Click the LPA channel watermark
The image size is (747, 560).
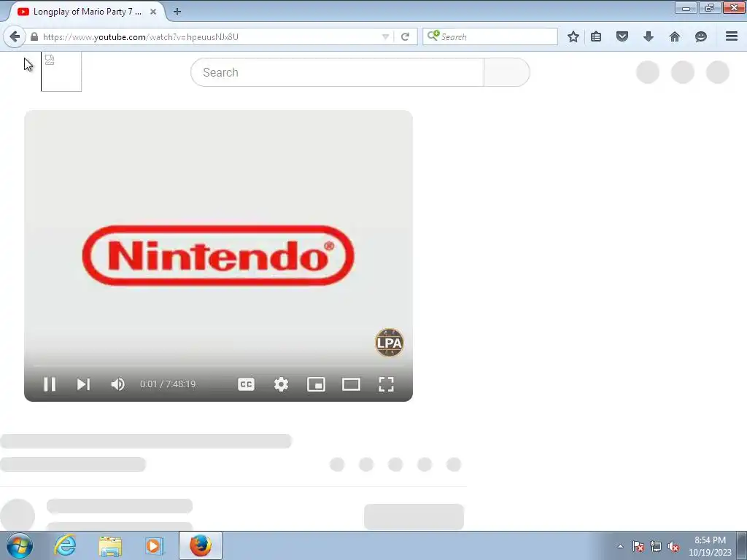coord(390,343)
